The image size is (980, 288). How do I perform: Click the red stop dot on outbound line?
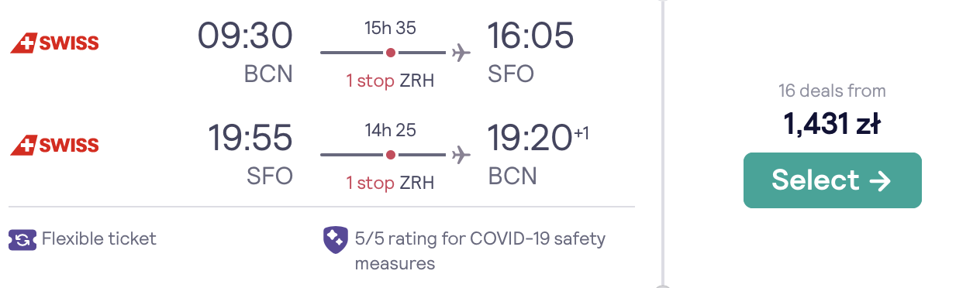(391, 53)
